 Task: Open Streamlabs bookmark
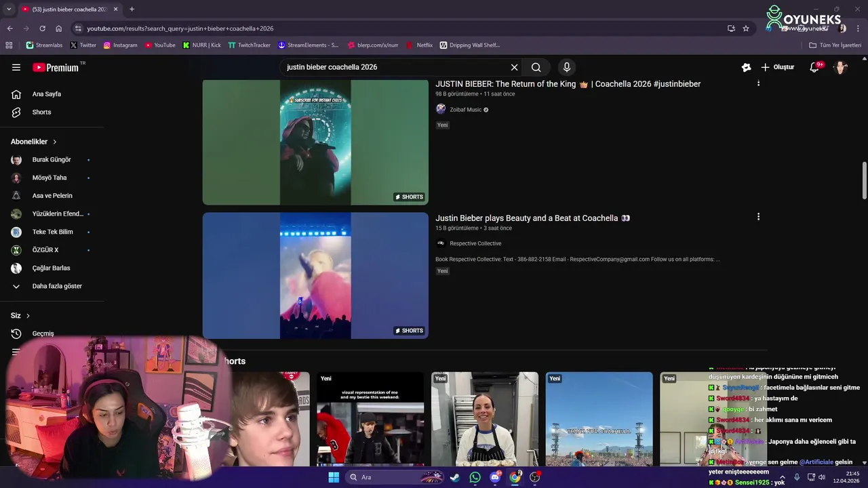[x=44, y=45]
